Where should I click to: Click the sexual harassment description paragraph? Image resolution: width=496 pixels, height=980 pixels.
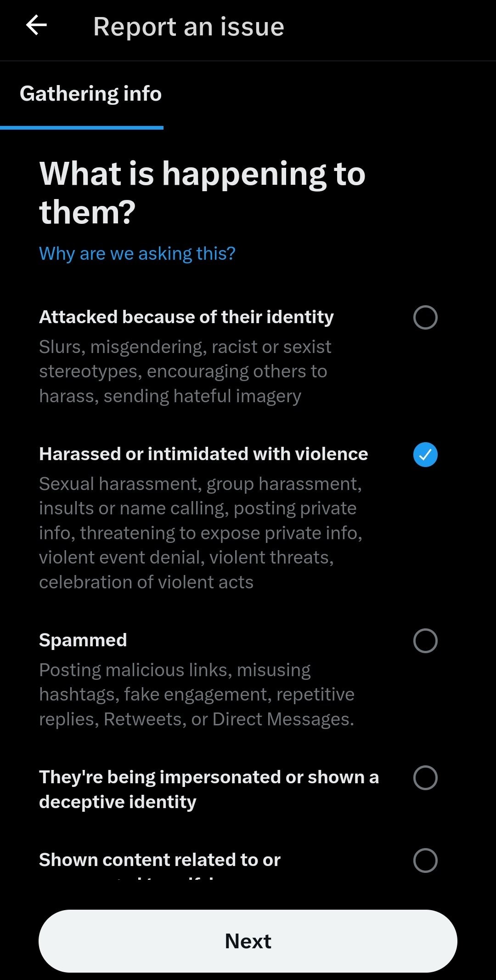click(201, 533)
